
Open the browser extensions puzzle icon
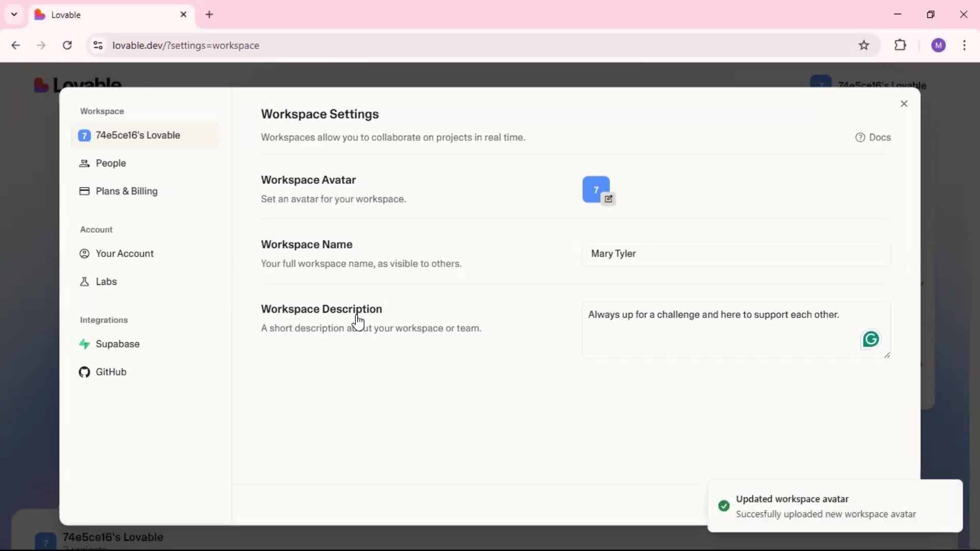click(900, 45)
